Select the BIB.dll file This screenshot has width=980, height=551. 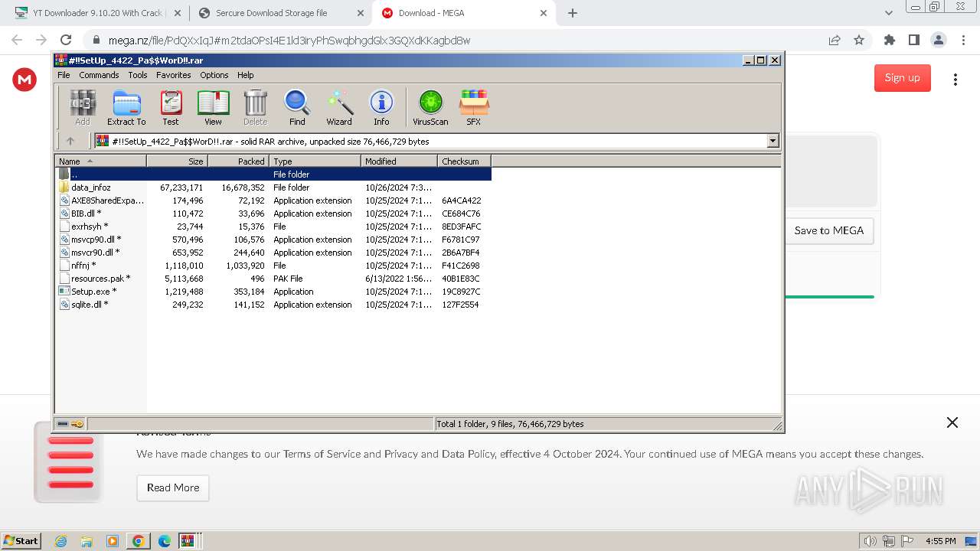[273, 214]
